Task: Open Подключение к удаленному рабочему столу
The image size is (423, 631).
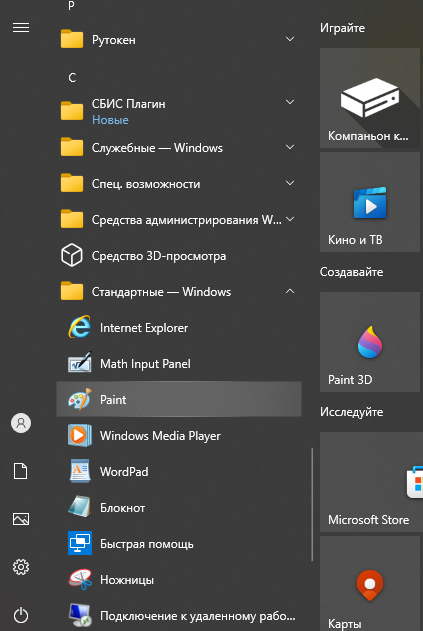Action: pos(179,615)
